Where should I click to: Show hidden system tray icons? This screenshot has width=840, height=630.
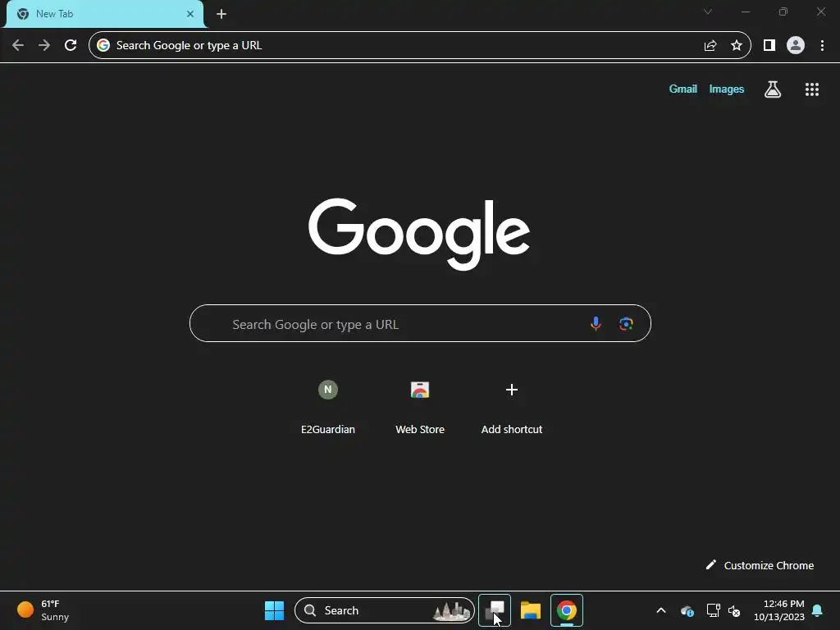pyautogui.click(x=661, y=610)
